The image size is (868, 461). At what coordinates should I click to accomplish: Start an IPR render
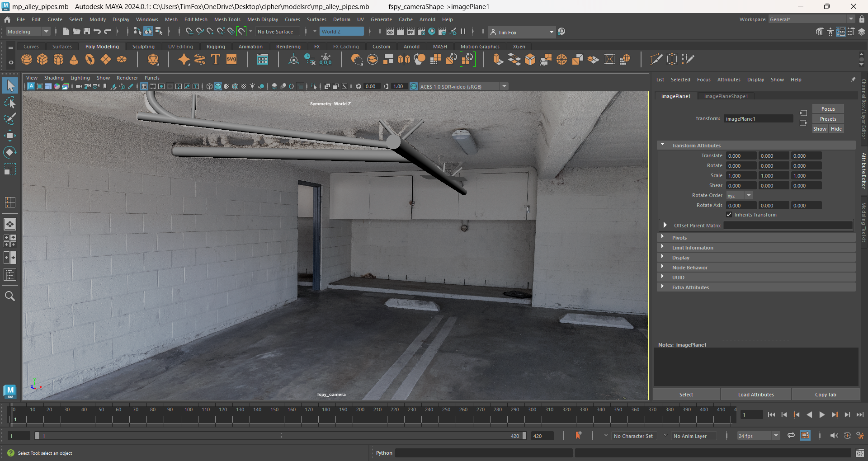click(410, 32)
